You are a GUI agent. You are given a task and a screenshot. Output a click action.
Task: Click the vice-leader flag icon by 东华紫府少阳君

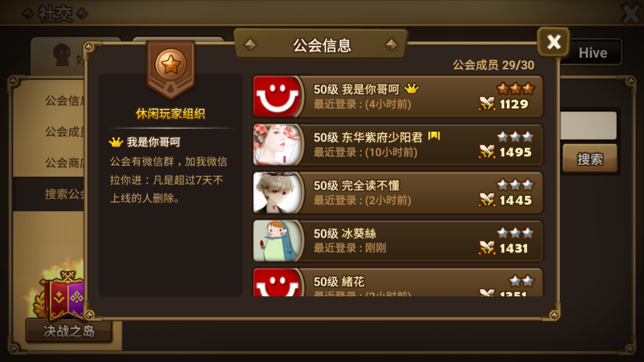pyautogui.click(x=434, y=136)
